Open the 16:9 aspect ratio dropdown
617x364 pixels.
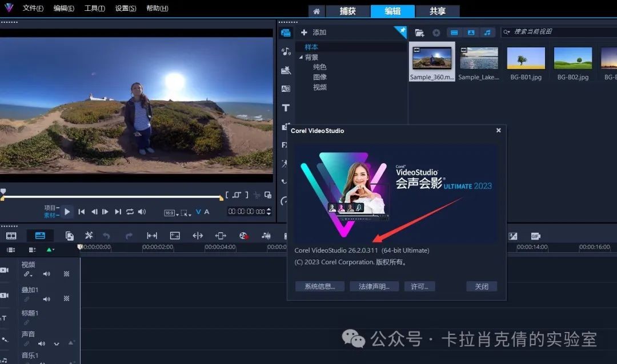(x=170, y=212)
